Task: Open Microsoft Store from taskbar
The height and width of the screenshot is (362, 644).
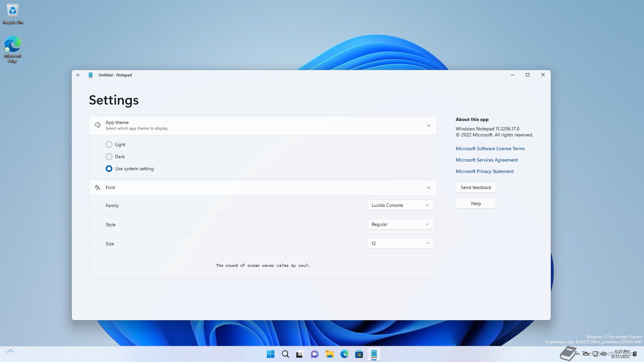Action: pyautogui.click(x=359, y=354)
